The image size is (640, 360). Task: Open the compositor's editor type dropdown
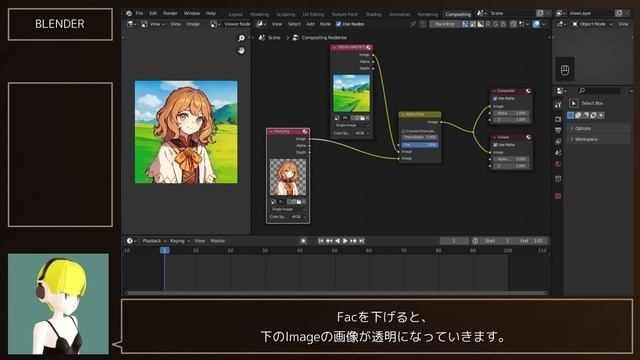click(261, 24)
